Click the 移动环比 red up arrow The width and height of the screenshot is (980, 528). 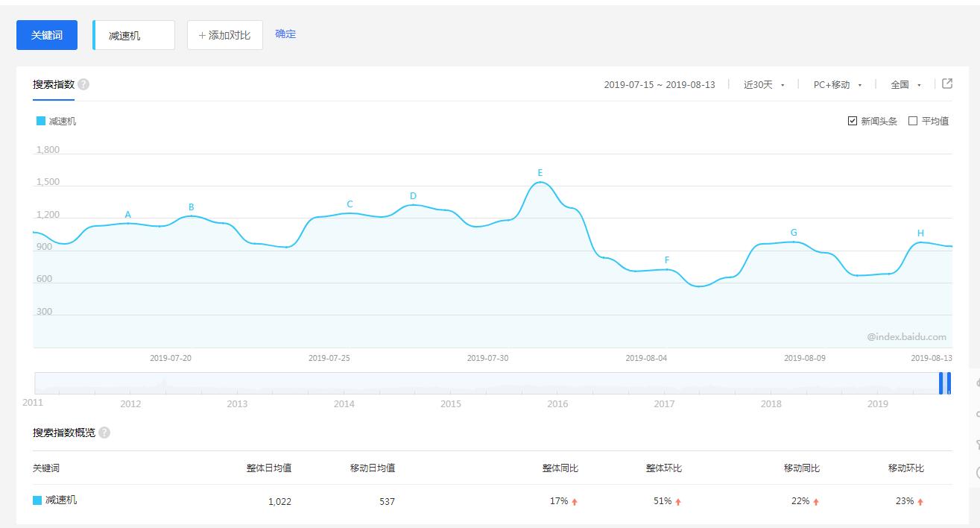click(x=920, y=502)
